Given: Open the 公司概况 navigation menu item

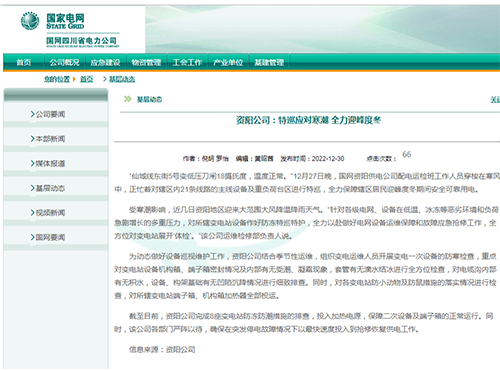Looking at the screenshot, I should coord(64,62).
